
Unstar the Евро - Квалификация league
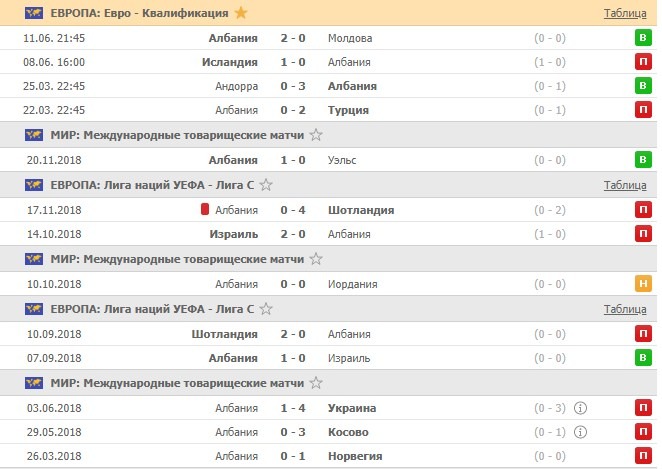click(x=239, y=13)
